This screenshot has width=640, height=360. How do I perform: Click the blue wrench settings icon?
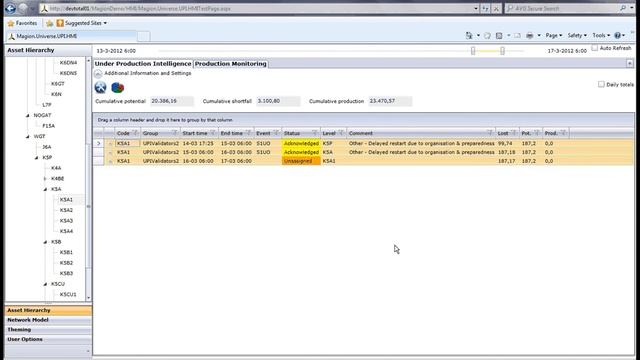click(100, 87)
